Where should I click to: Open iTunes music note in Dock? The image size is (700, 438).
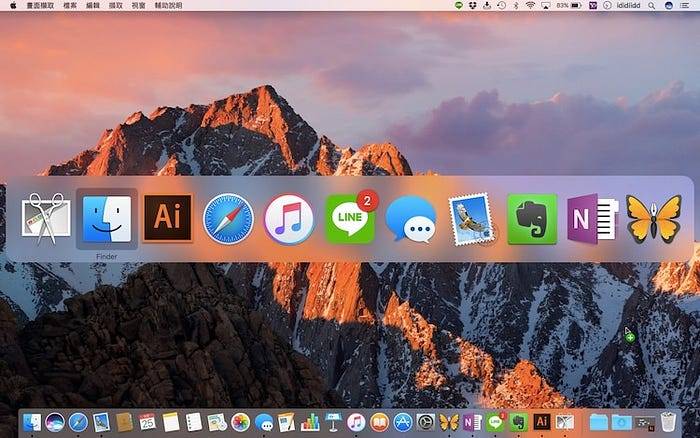tap(356, 422)
